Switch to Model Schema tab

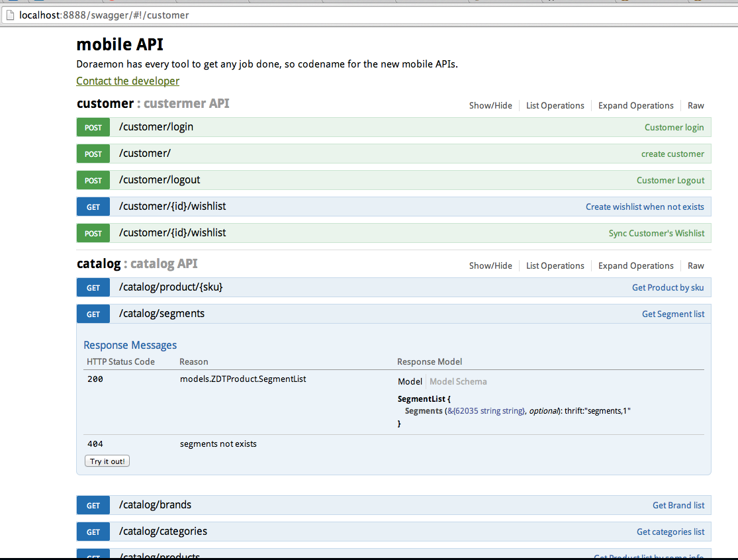tap(458, 382)
